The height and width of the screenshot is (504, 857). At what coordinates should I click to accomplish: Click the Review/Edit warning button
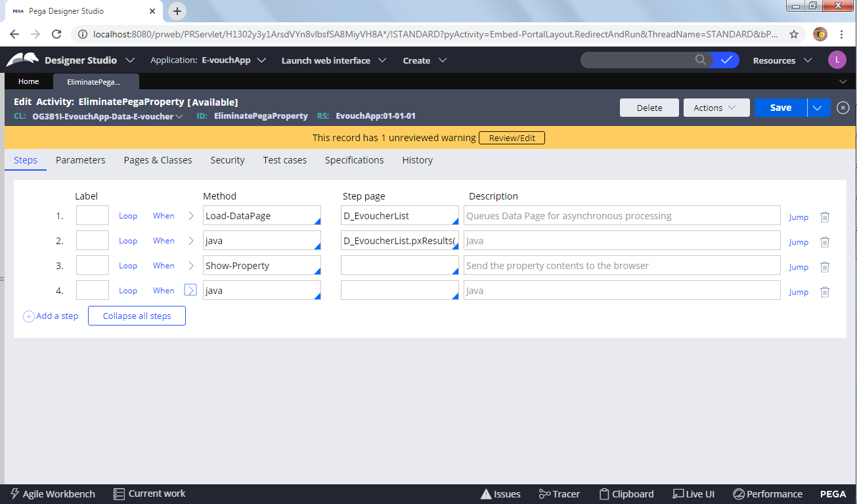tap(512, 138)
